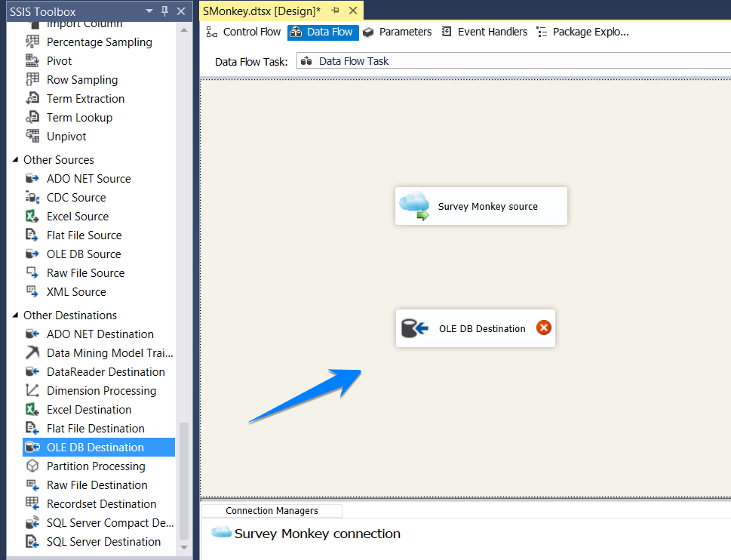Click the SQL Server Destination icon
Screen dimensions: 731x560
(32, 541)
